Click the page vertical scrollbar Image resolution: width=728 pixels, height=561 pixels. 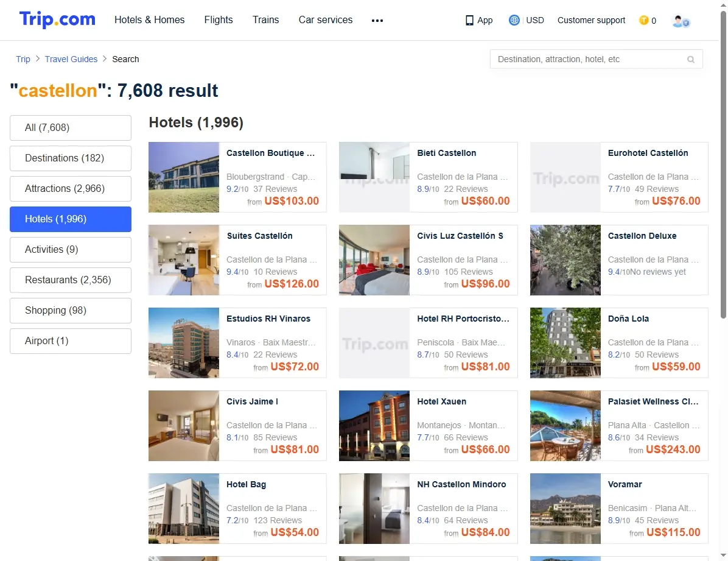pyautogui.click(x=723, y=165)
